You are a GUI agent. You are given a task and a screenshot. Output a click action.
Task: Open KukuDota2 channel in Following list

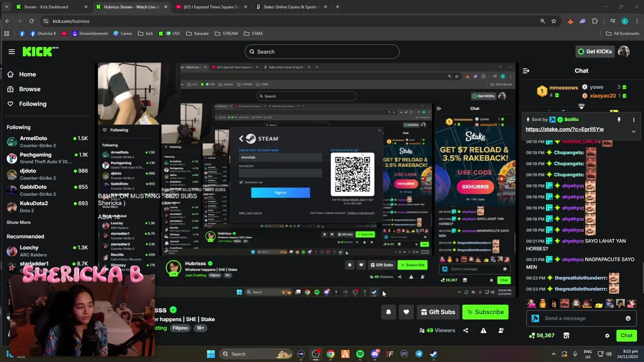coord(47,206)
